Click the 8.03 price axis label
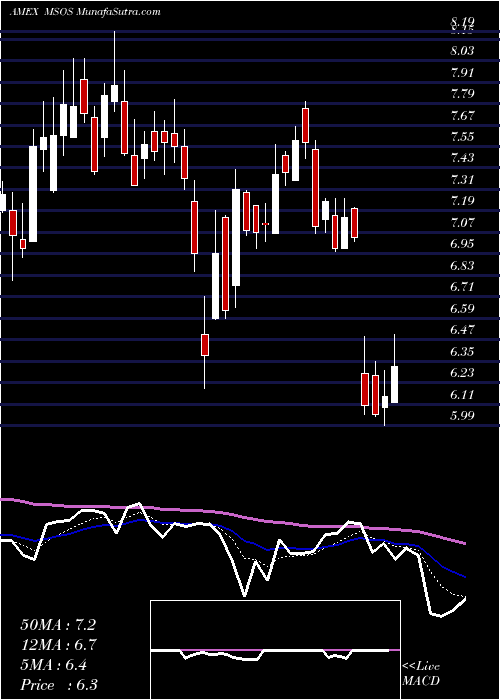 pos(463,51)
